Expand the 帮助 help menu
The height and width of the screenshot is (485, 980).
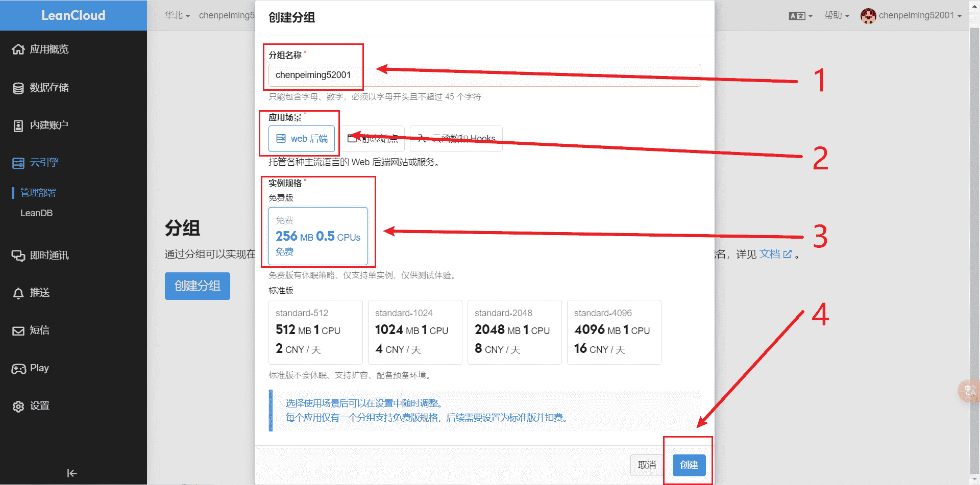point(837,15)
